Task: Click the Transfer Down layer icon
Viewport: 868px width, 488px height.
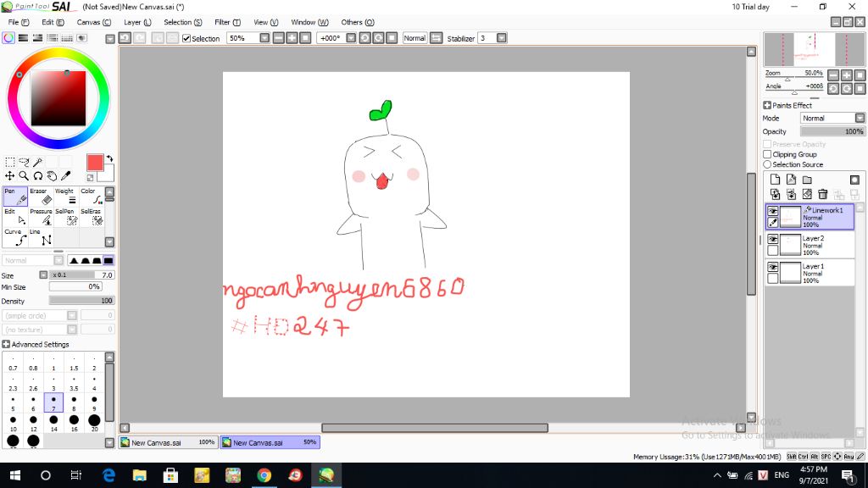Action: 775,194
